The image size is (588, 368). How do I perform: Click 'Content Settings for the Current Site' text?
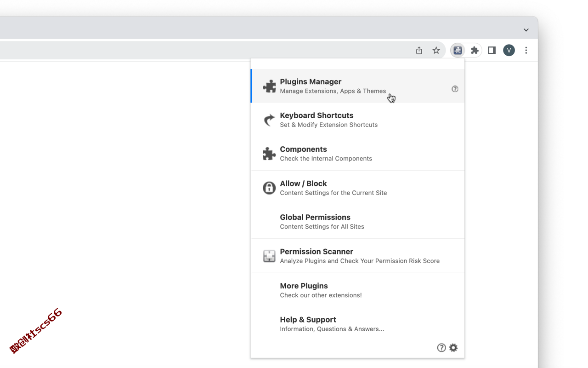point(334,193)
